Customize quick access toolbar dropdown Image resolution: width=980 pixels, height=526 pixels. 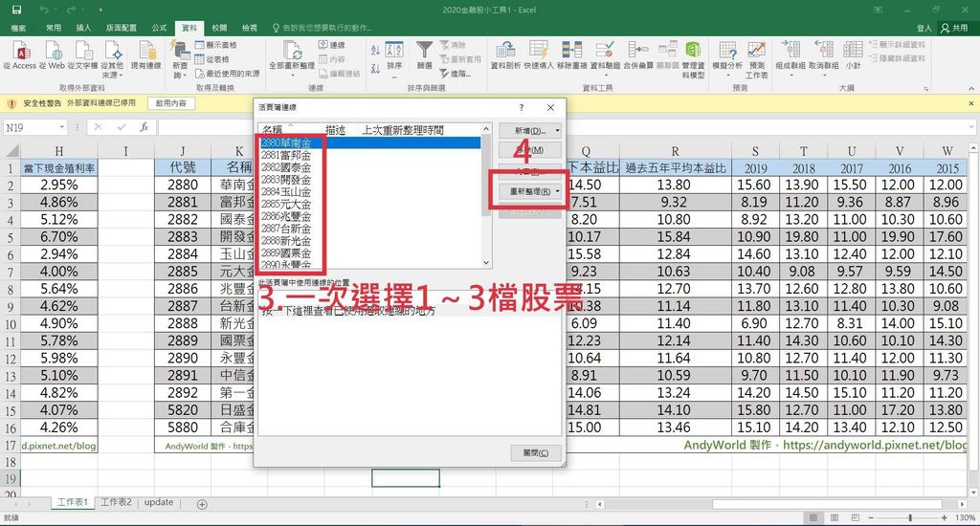tap(100, 10)
